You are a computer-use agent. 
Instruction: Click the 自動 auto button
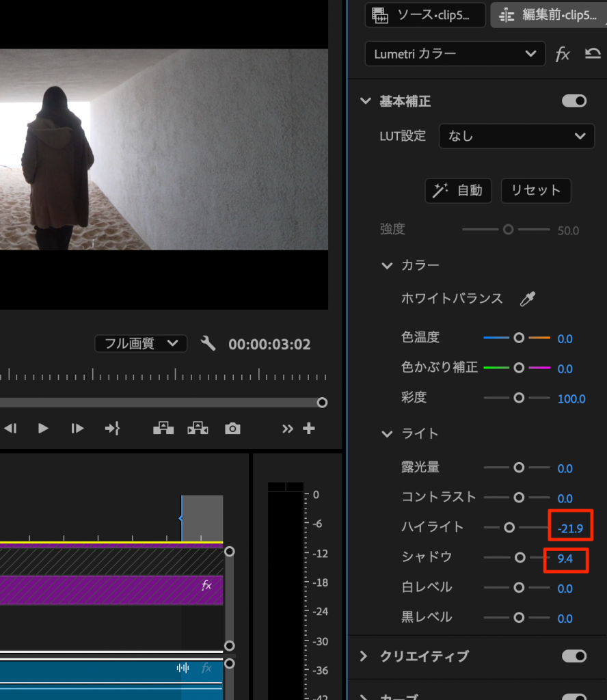coord(457,191)
